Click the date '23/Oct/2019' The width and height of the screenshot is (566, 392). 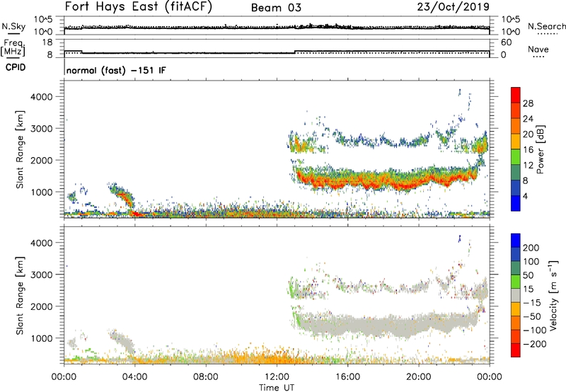454,7
